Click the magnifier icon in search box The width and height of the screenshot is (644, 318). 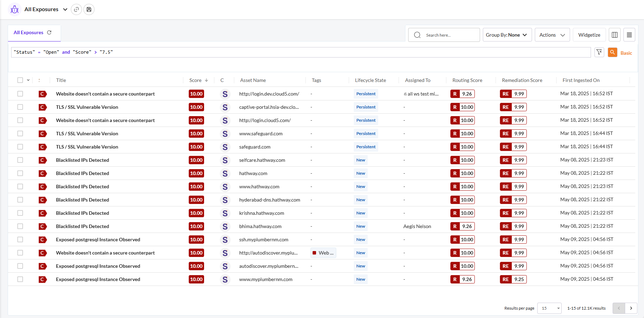(417, 35)
